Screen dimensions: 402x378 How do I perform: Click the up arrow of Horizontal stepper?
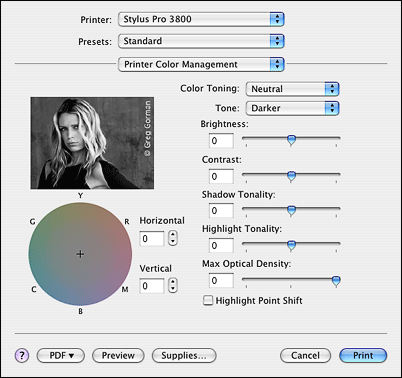(x=172, y=235)
